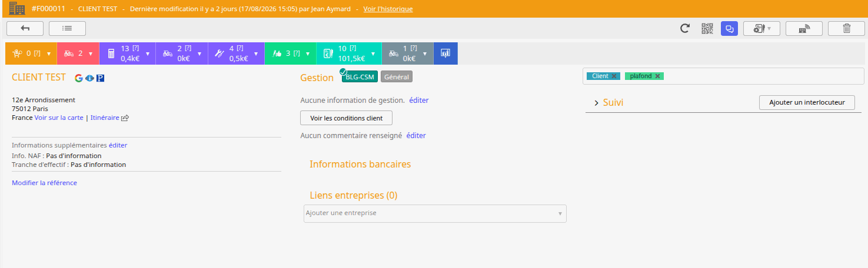Screen dimensions: 868x268
Task: Expand the 10 / 101,5k€ tab dropdown arrow
Action: 373,53
